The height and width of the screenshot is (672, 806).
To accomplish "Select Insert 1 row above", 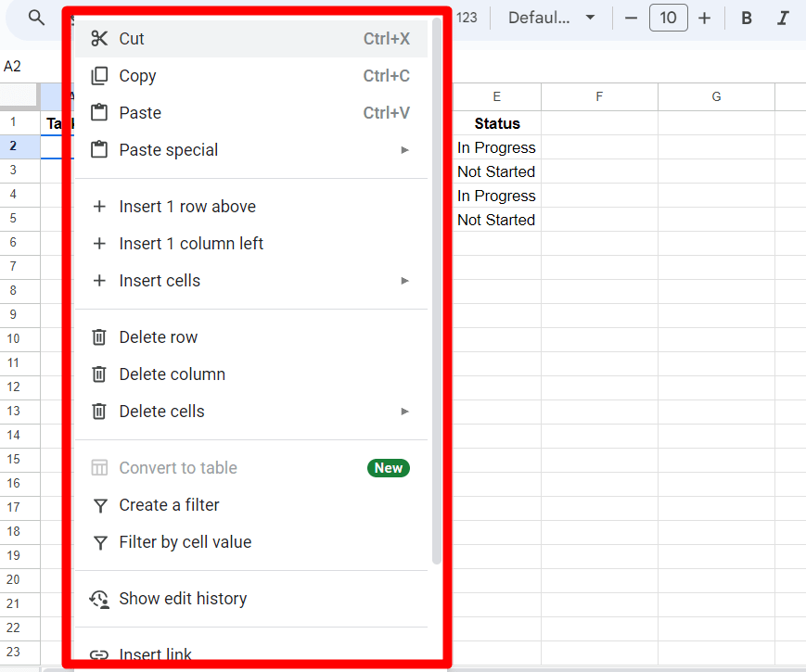I will [x=186, y=206].
